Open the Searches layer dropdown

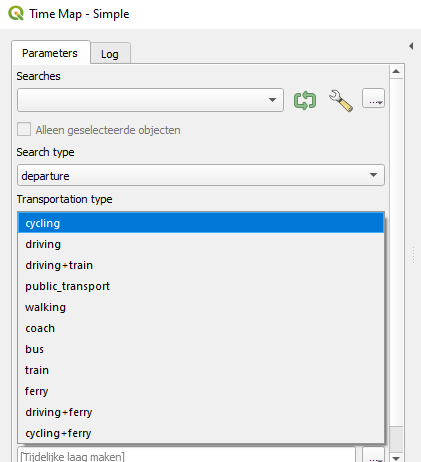[x=150, y=100]
